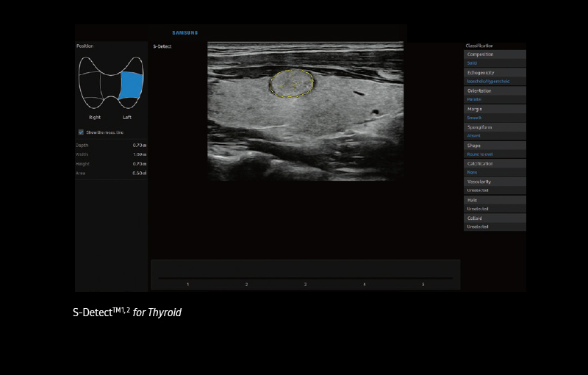This screenshot has height=375, width=588.
Task: Click scale mark '2' on bottom bar
Action: point(246,285)
